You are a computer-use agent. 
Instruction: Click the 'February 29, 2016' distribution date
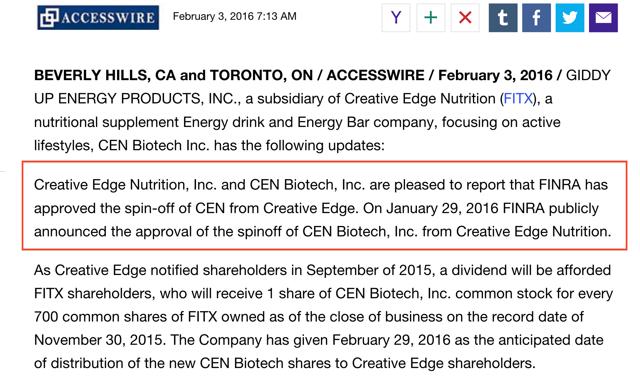coord(391,340)
